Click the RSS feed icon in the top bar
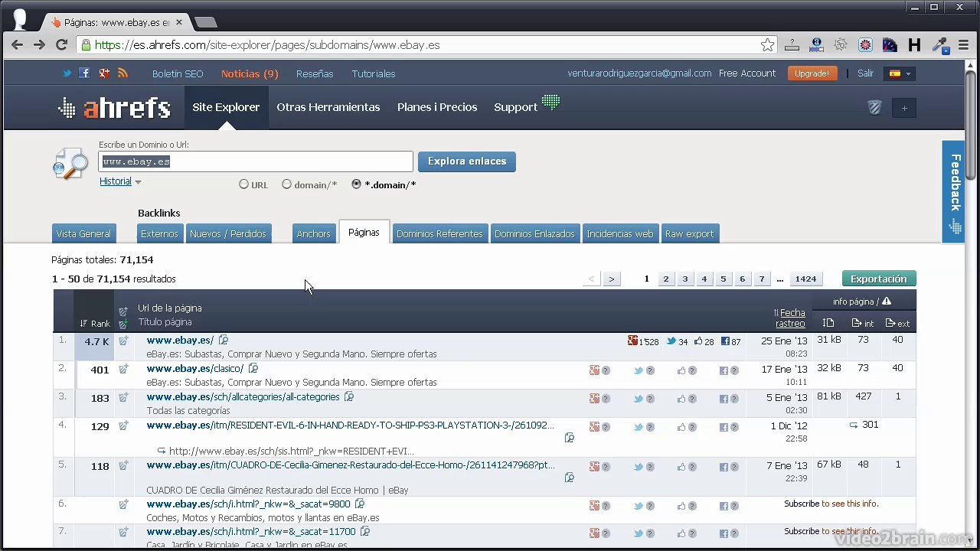The height and width of the screenshot is (551, 980). (122, 73)
